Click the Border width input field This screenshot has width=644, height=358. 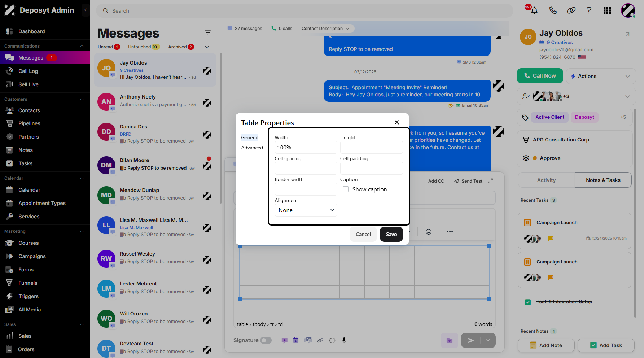point(306,189)
